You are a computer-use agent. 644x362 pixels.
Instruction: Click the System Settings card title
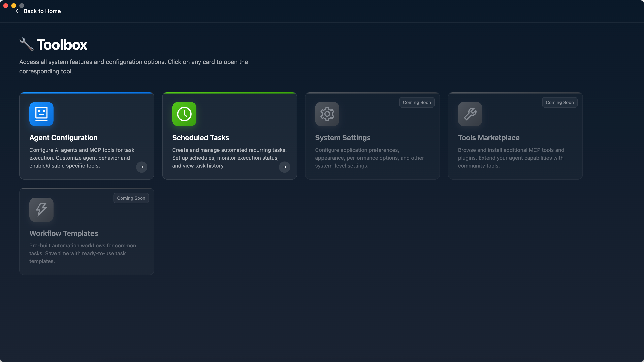point(343,138)
